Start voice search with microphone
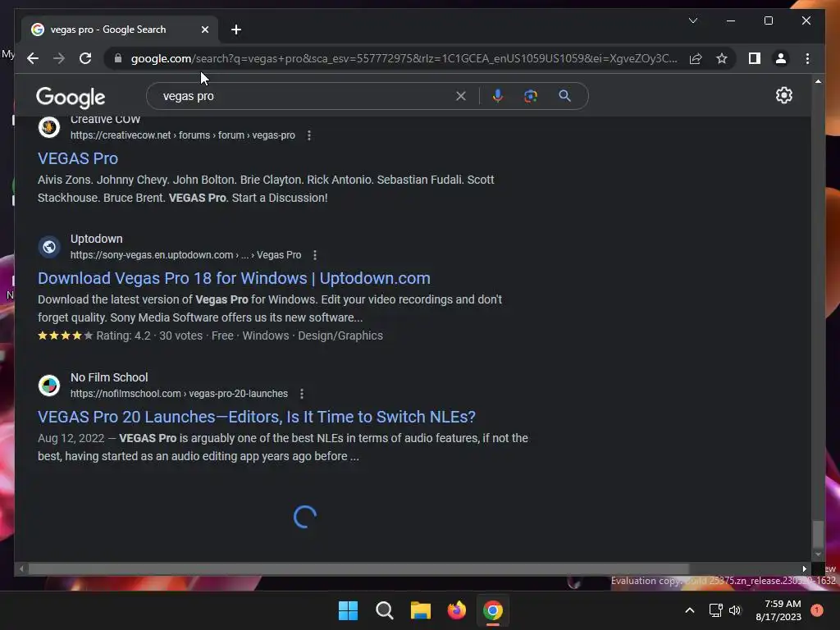The width and height of the screenshot is (840, 630). point(498,96)
